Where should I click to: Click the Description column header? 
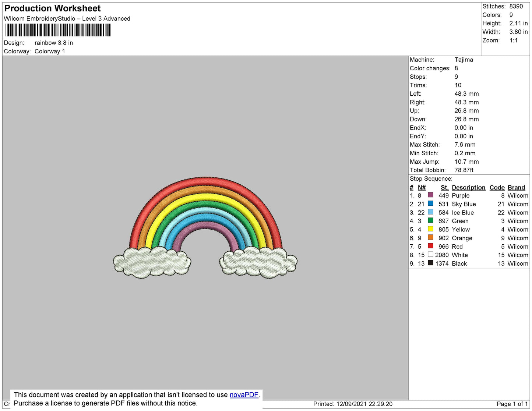pyautogui.click(x=469, y=187)
